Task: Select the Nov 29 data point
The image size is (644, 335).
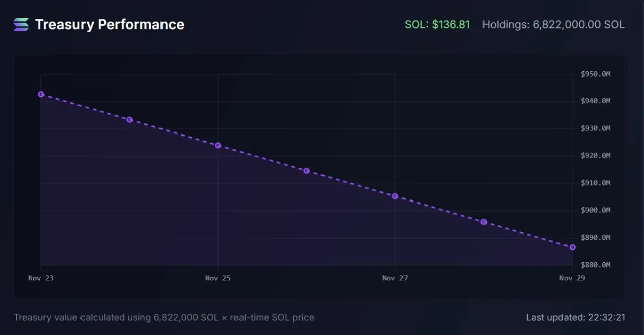Action: (x=573, y=247)
